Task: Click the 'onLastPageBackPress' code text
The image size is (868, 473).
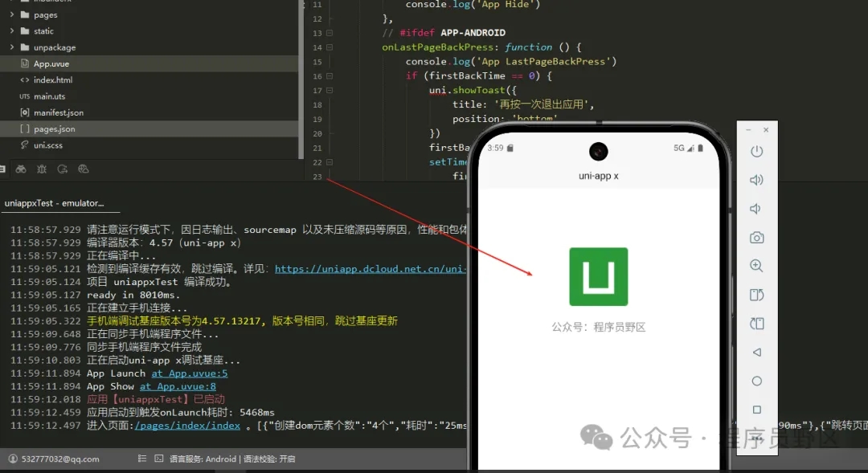Action: [x=437, y=47]
